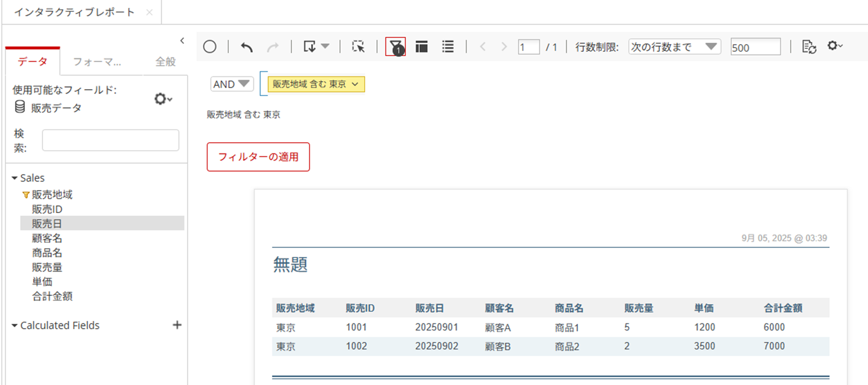This screenshot has height=385, width=868.
Task: Select the 販売ID field in the tree
Action: click(47, 209)
